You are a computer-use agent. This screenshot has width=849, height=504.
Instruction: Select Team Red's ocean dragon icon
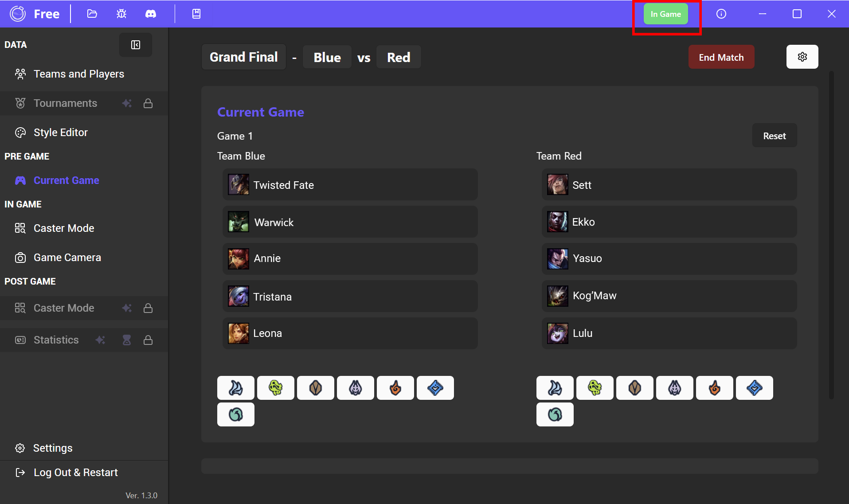[555, 414]
